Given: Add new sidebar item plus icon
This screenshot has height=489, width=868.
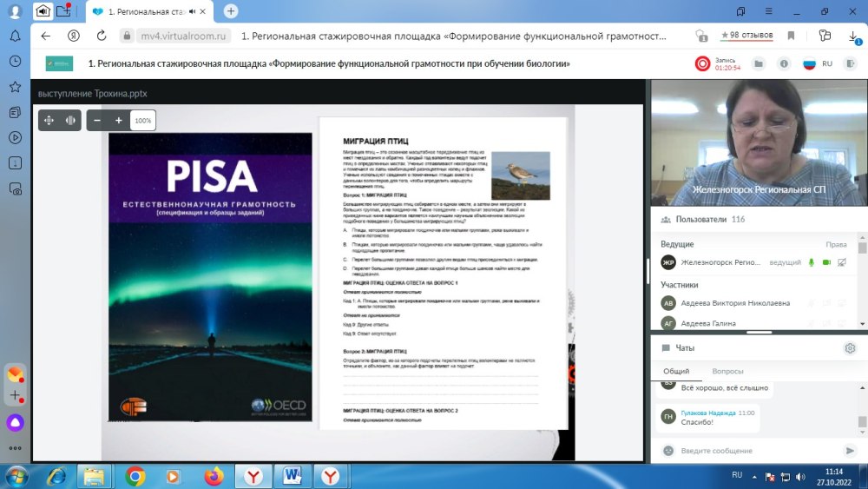Looking at the screenshot, I should 15,396.
